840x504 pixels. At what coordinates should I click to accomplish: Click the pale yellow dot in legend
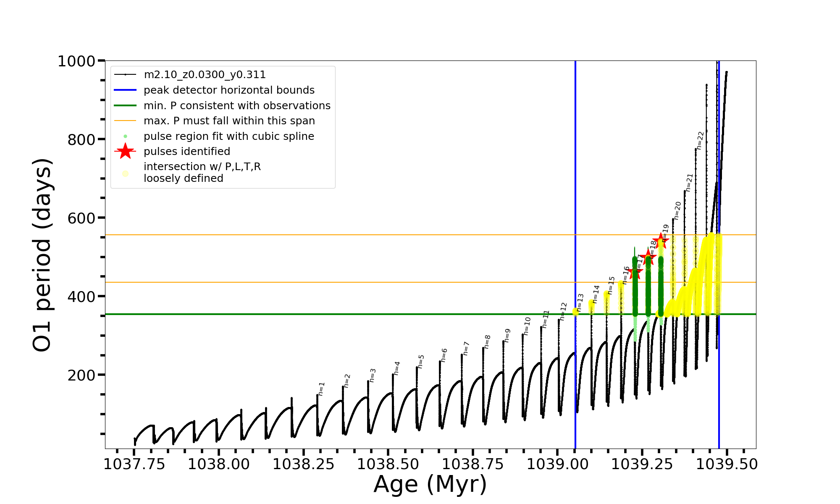point(125,173)
